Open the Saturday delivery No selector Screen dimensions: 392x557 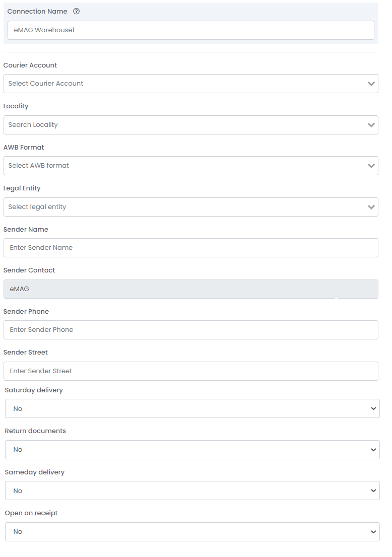(192, 408)
